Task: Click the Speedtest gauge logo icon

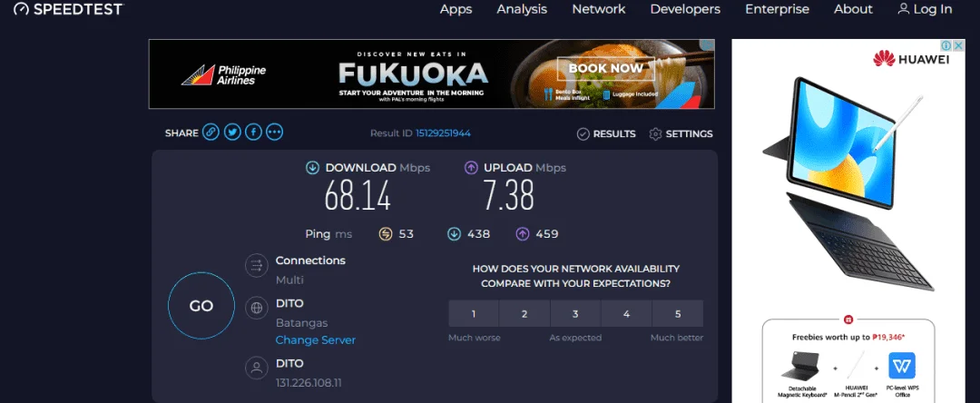Action: [x=21, y=9]
